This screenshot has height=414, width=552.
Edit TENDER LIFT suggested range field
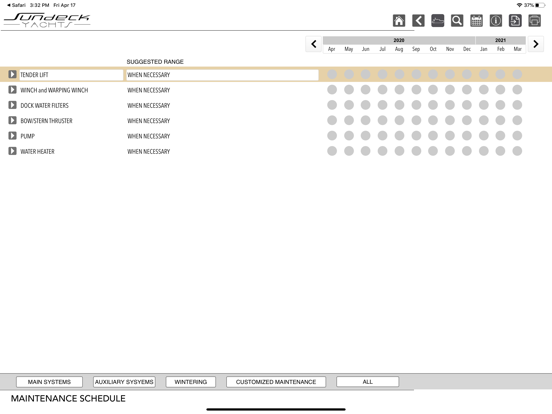pyautogui.click(x=222, y=75)
